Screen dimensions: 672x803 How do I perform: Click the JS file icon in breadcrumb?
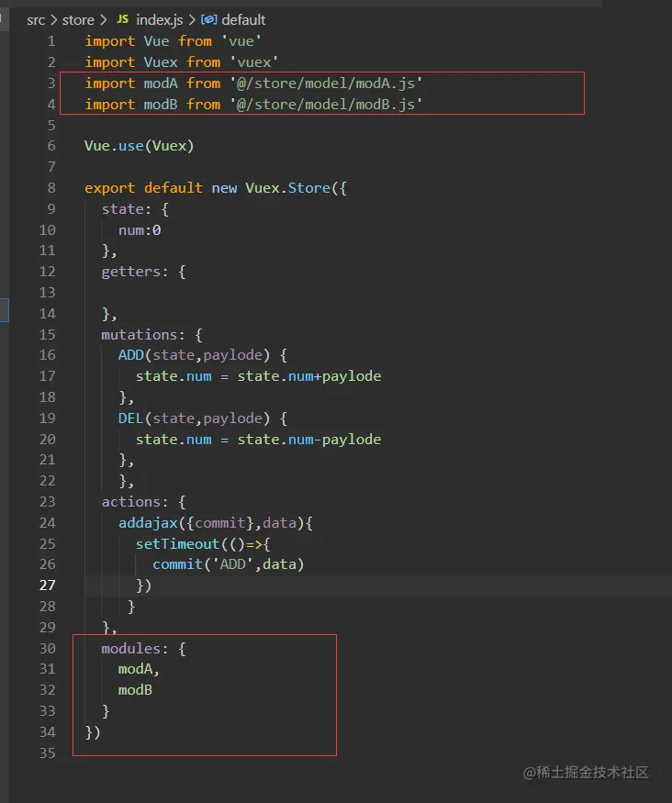[x=123, y=19]
